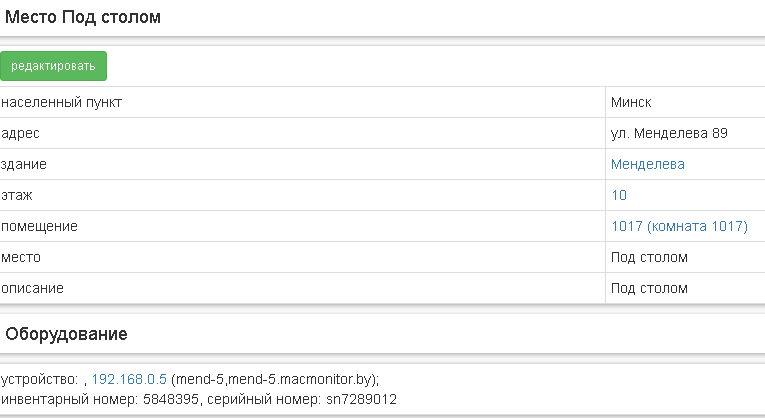Viewport: 765px width, 418px height.
Task: Select the «адрес» row label
Action: [21, 133]
